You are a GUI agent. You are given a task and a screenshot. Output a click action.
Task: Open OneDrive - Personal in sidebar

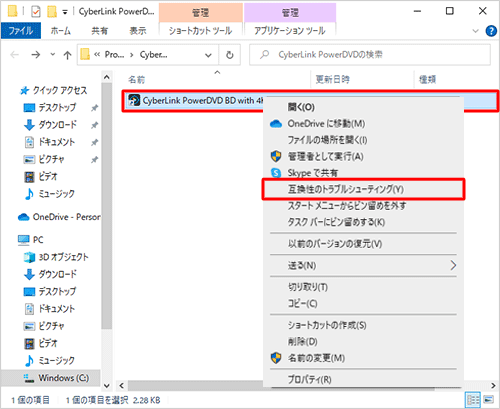point(59,217)
